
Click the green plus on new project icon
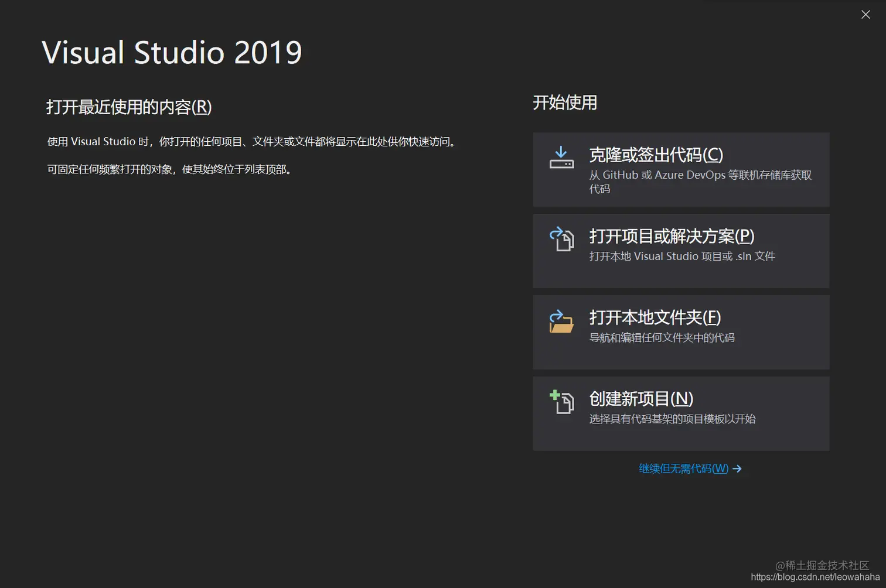click(554, 395)
